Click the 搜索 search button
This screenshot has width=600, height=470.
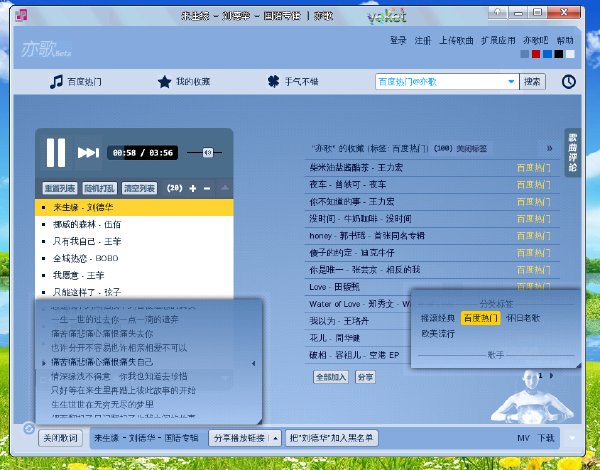[532, 82]
